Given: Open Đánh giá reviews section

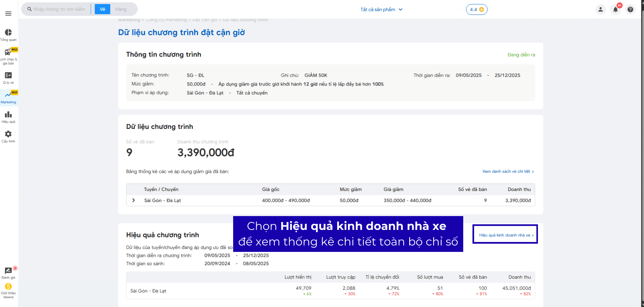Looking at the screenshot, I should click(8, 273).
